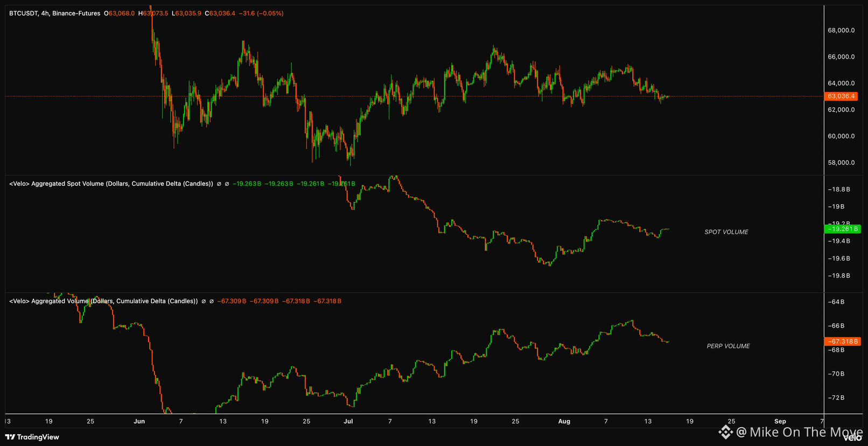The image size is (868, 446).
Task: Select the SPOT VOLUME text annotation
Action: 726,232
